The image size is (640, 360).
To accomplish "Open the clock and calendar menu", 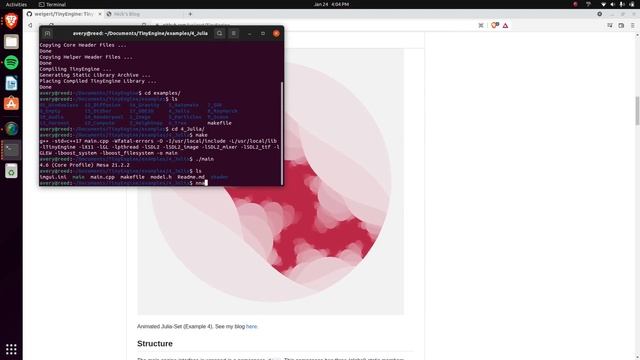I will point(331,4).
